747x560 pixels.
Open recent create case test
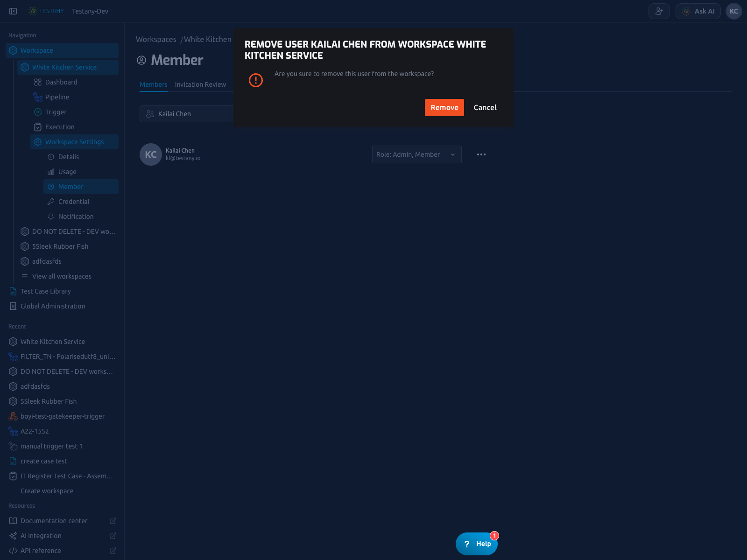pyautogui.click(x=62, y=461)
